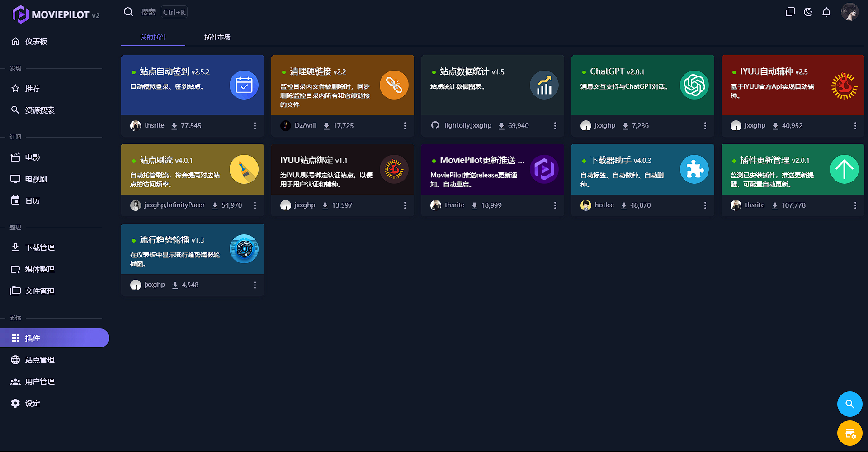This screenshot has width=868, height=452.
Task: Click the orange plugin settings floating button
Action: click(850, 433)
